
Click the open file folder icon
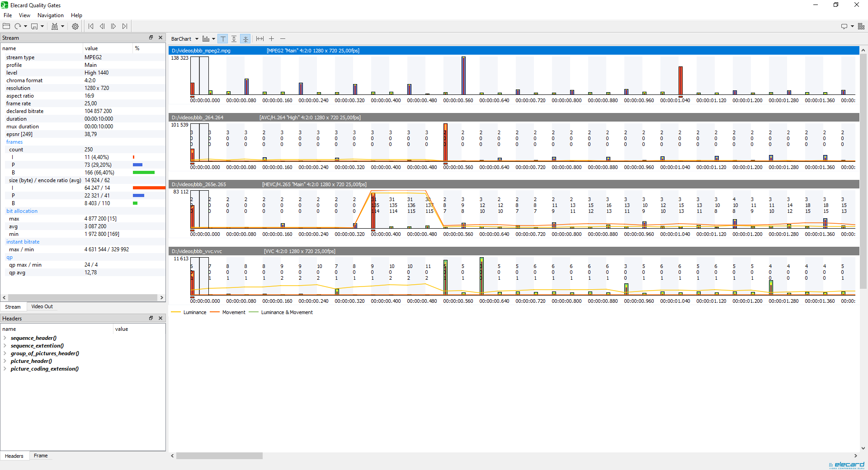[6, 26]
